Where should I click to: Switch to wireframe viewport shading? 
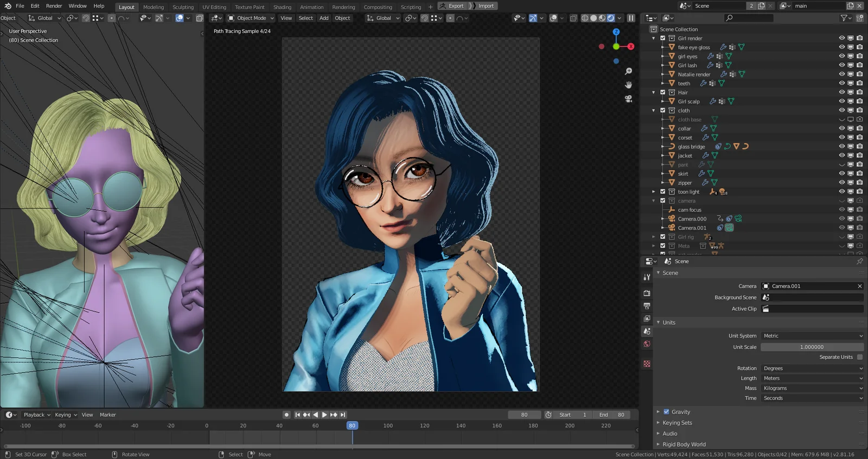point(585,18)
